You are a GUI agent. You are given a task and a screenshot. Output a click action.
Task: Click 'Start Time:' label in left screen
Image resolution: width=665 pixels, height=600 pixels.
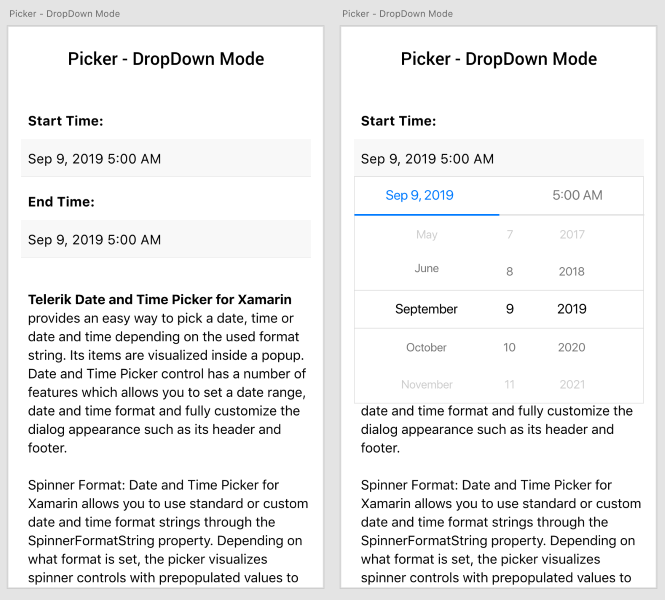[x=66, y=121]
